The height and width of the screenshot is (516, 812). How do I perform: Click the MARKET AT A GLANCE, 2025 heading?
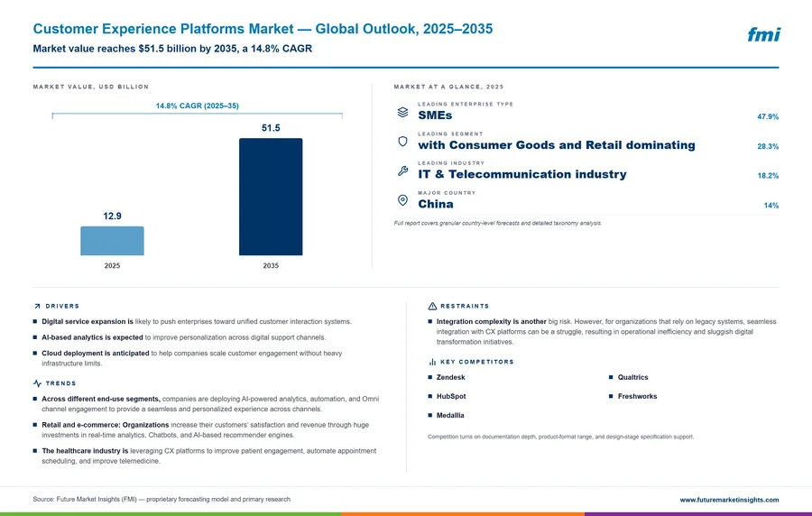(448, 87)
